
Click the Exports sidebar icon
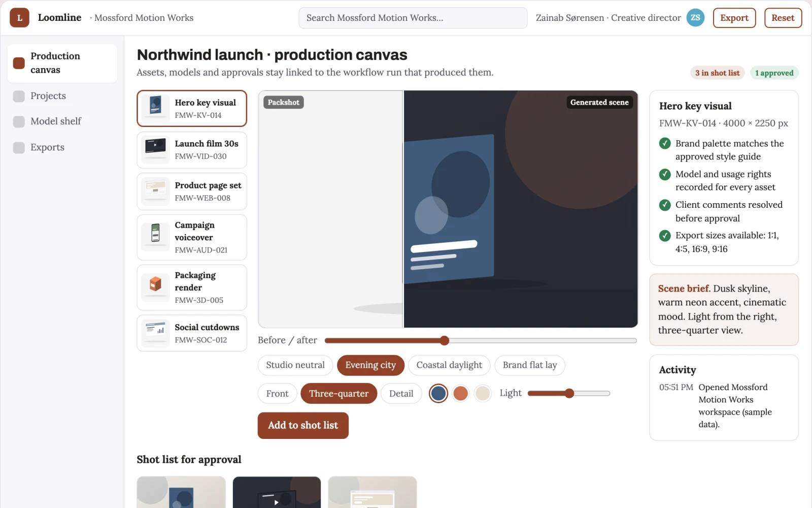(19, 147)
